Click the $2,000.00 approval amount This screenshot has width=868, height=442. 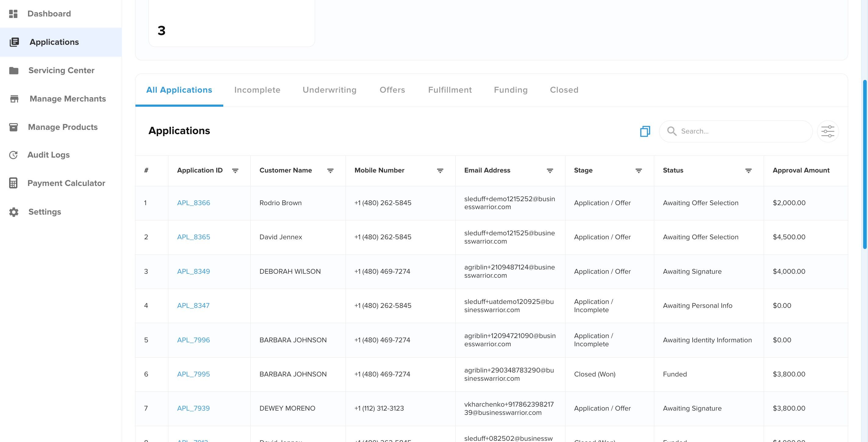(x=789, y=203)
